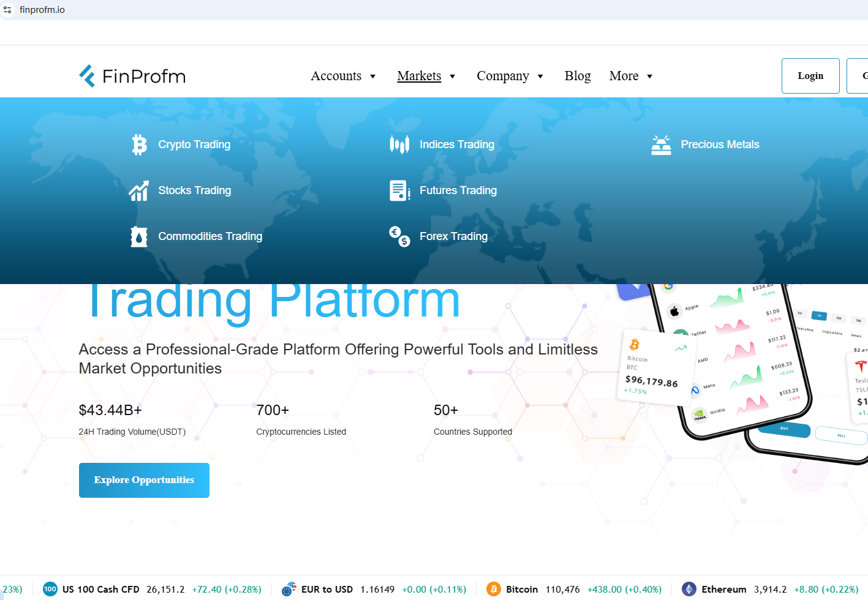Click the euro-dollar coins icon for Forex Trading
868x600 pixels.
coord(399,236)
